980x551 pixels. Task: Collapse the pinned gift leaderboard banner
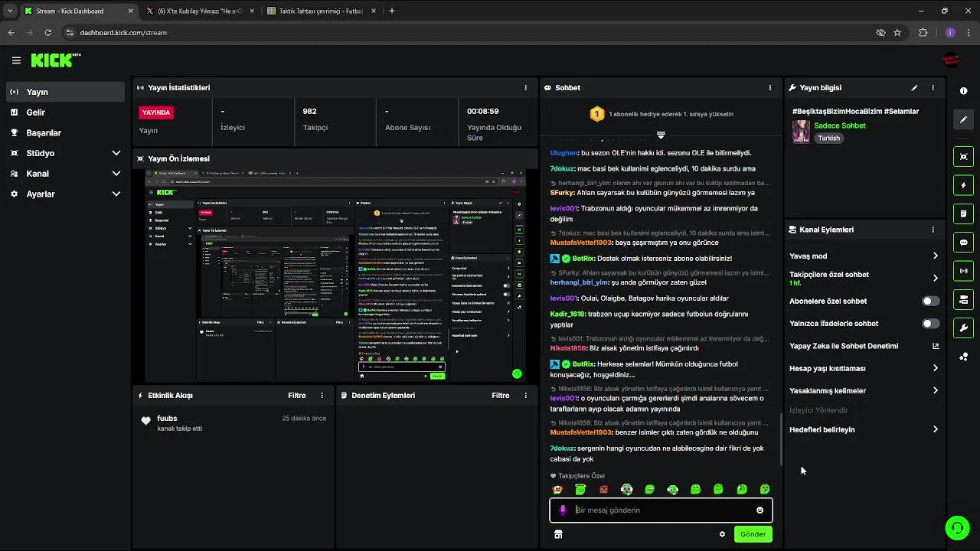pos(661,135)
